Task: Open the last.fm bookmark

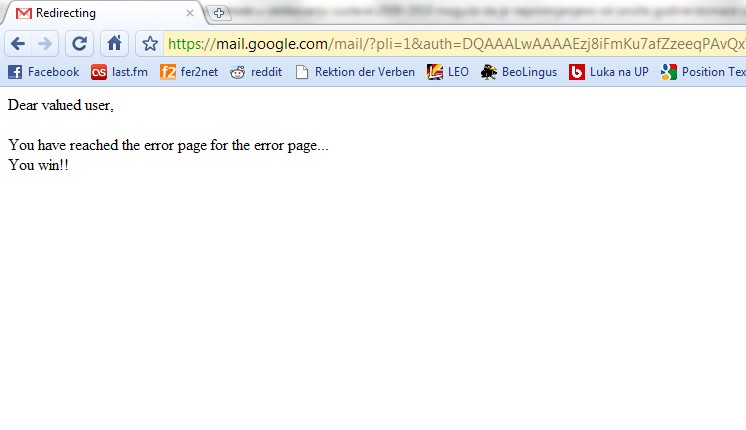Action: click(119, 72)
